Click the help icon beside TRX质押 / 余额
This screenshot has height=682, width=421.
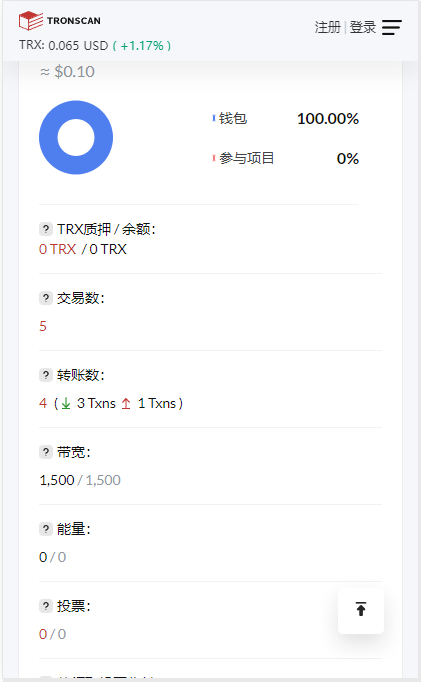coord(46,229)
